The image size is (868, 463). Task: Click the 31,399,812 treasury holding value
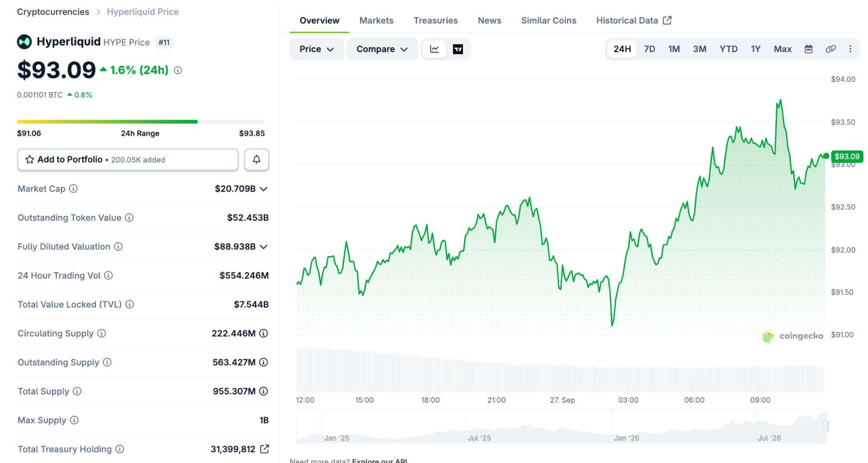pos(233,449)
